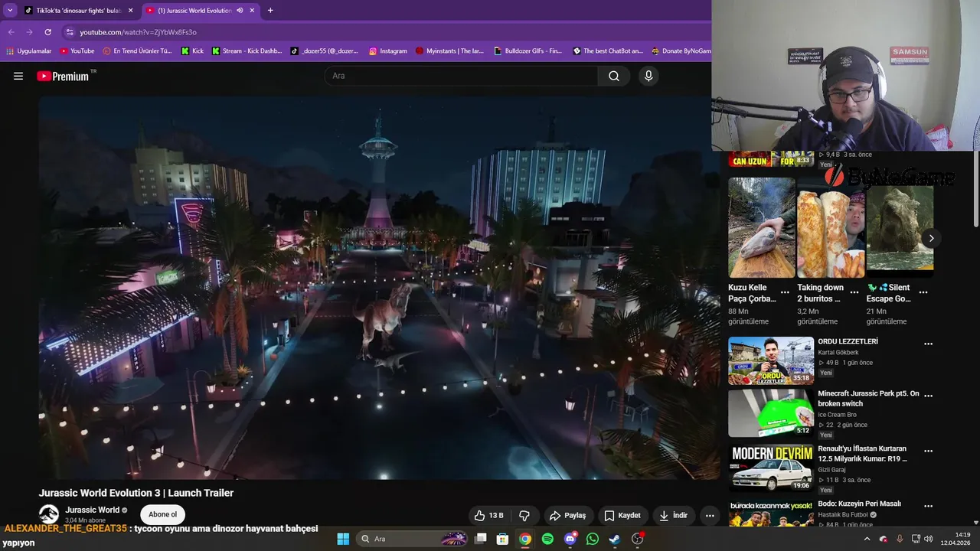The height and width of the screenshot is (551, 980).
Task: Mute the Jurassic World tab audio icon
Action: tap(240, 11)
